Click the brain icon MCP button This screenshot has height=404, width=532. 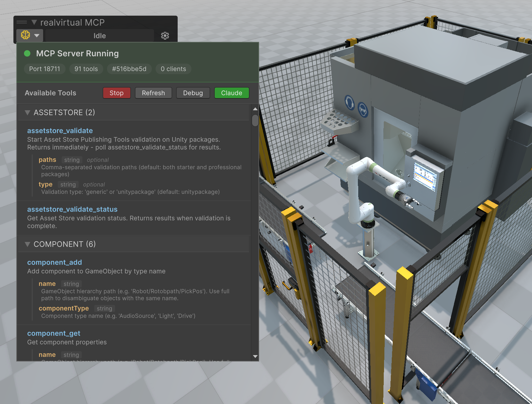pos(26,35)
